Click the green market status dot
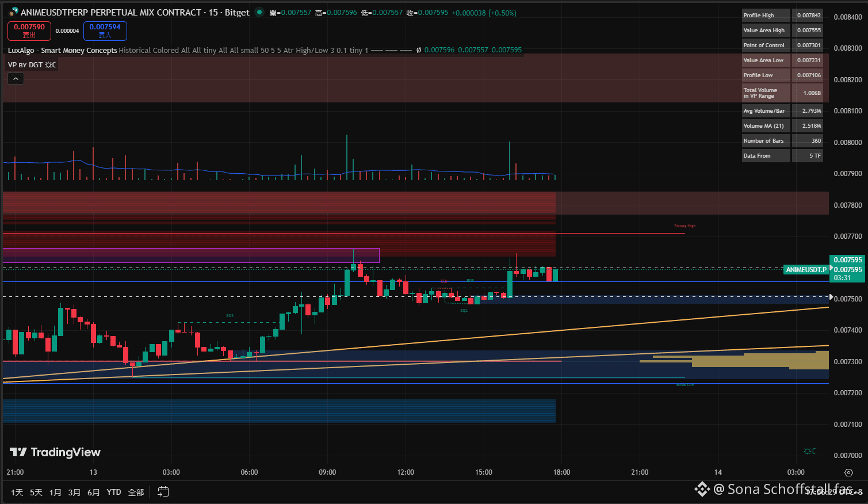This screenshot has width=868, height=504. [x=259, y=12]
